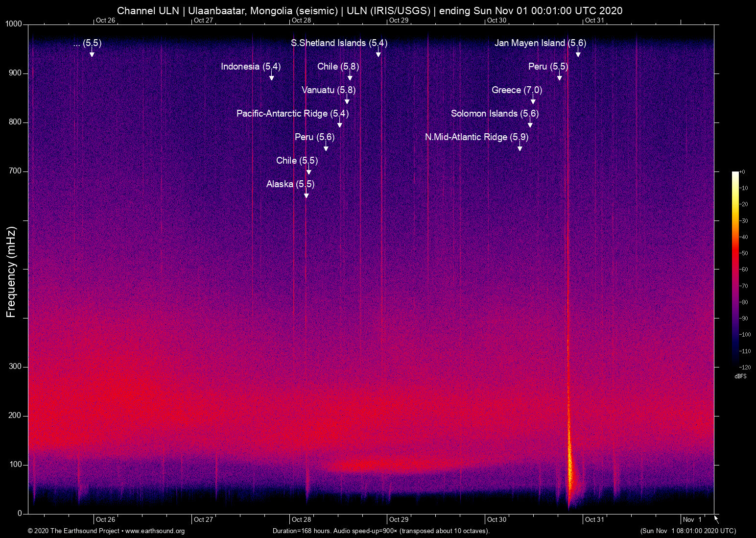This screenshot has width=756, height=538.
Task: Click the Oct 28 label on bottom axis
Action: [x=301, y=520]
